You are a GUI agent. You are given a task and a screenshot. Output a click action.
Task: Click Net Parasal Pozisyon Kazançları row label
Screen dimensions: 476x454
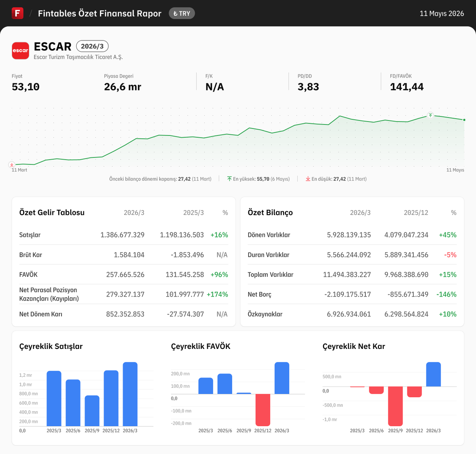[49, 294]
